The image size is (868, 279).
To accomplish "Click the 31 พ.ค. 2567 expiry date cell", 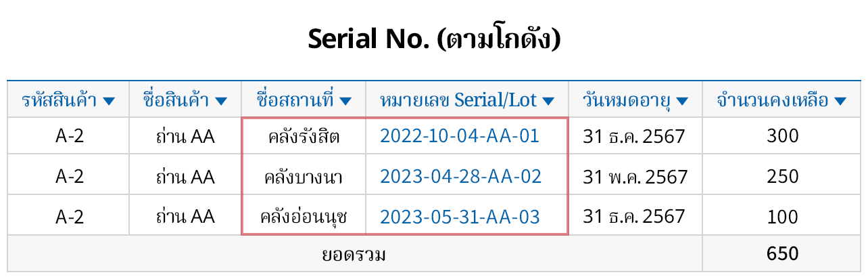I will click(x=635, y=177).
